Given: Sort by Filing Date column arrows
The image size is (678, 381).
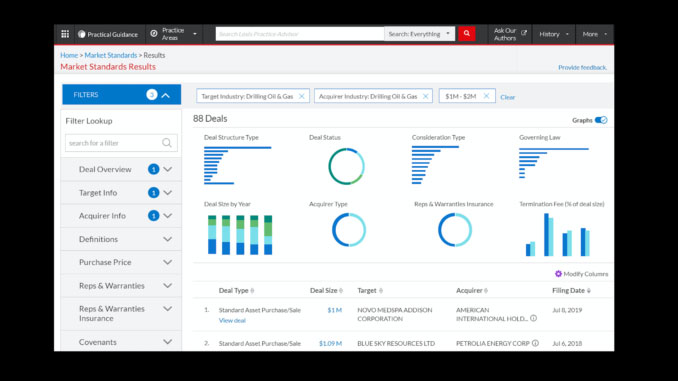Looking at the screenshot, I should [588, 291].
